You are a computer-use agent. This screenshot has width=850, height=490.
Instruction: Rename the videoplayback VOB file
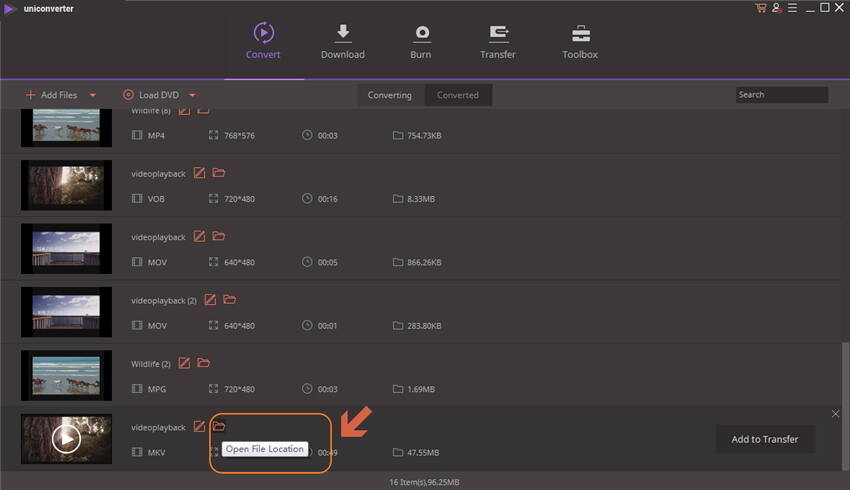pos(199,173)
